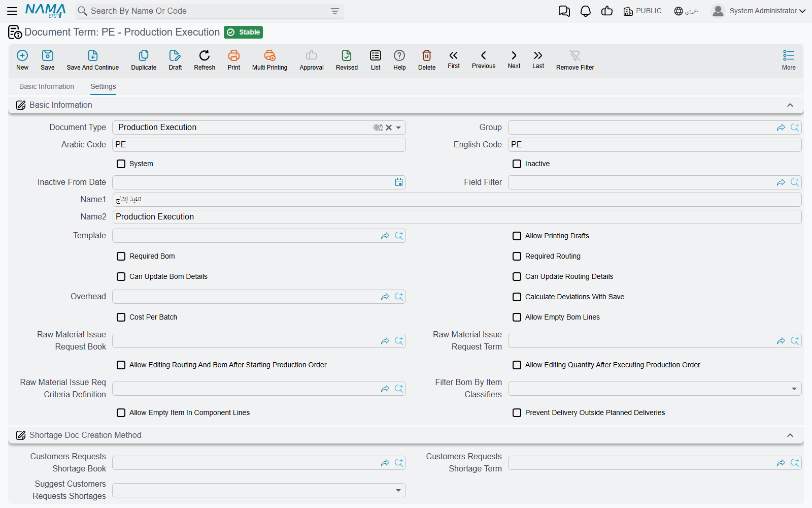Viewport: 812px width, 508px height.
Task: Open the List view
Action: coord(376,60)
